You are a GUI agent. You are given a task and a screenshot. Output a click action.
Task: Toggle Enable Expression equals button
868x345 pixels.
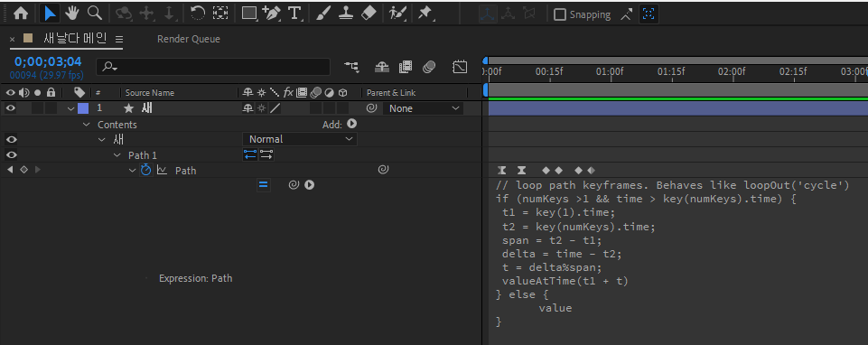click(x=264, y=185)
